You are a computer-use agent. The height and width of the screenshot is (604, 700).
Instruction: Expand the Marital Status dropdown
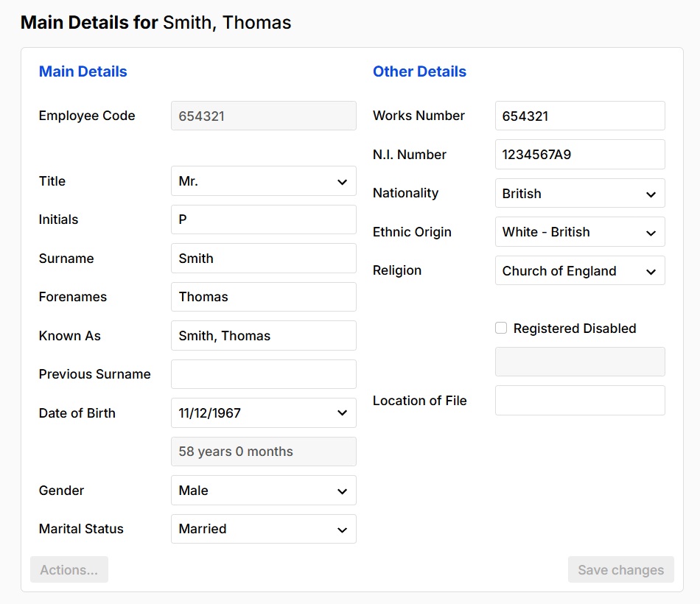(x=263, y=529)
